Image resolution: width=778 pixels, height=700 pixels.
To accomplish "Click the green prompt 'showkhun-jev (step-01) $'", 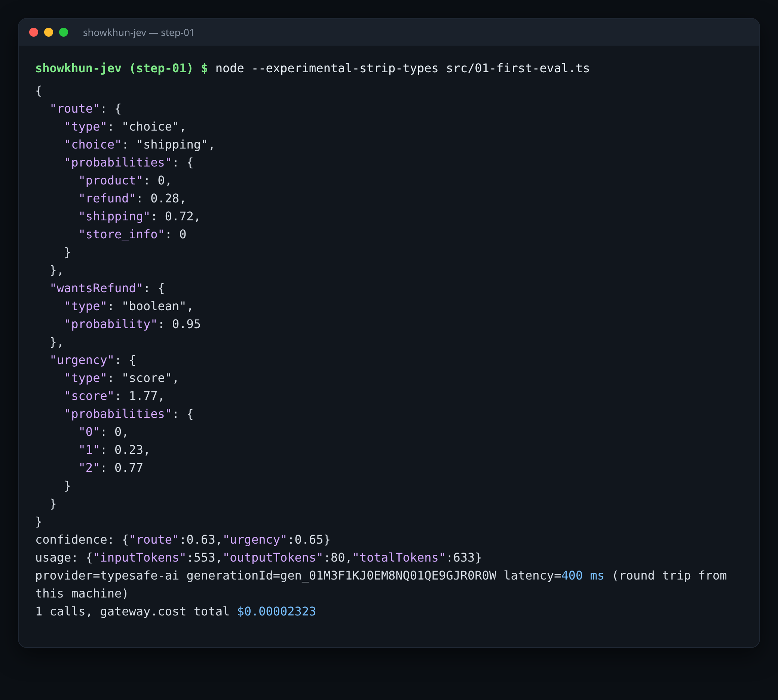I will (x=122, y=68).
